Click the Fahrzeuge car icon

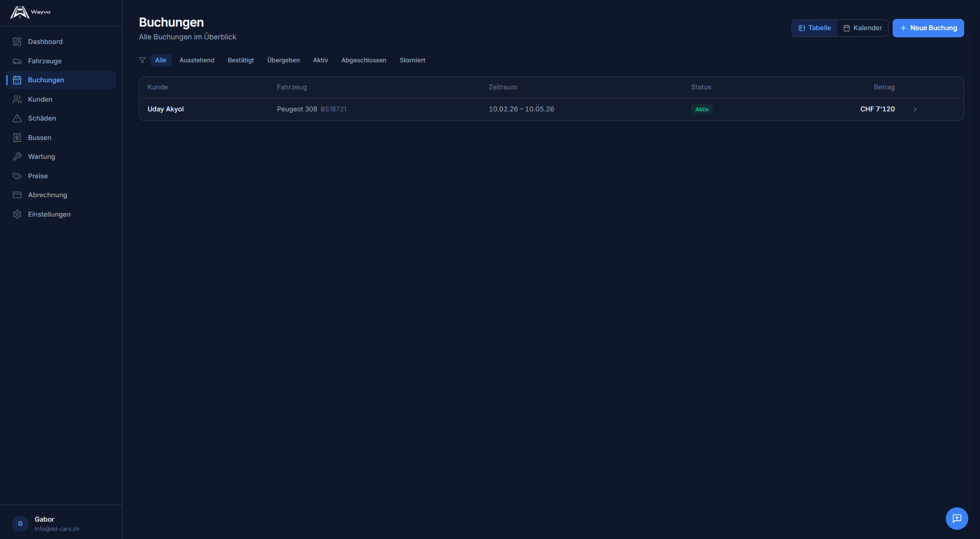click(17, 61)
